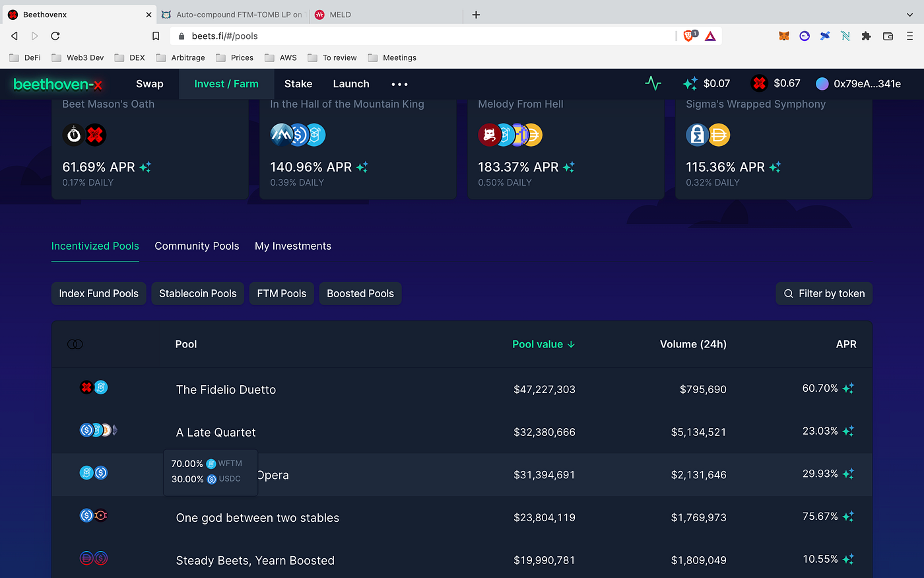Screen dimensions: 924x578
Task: Click the Brave Rewards triangle icon
Action: click(710, 36)
